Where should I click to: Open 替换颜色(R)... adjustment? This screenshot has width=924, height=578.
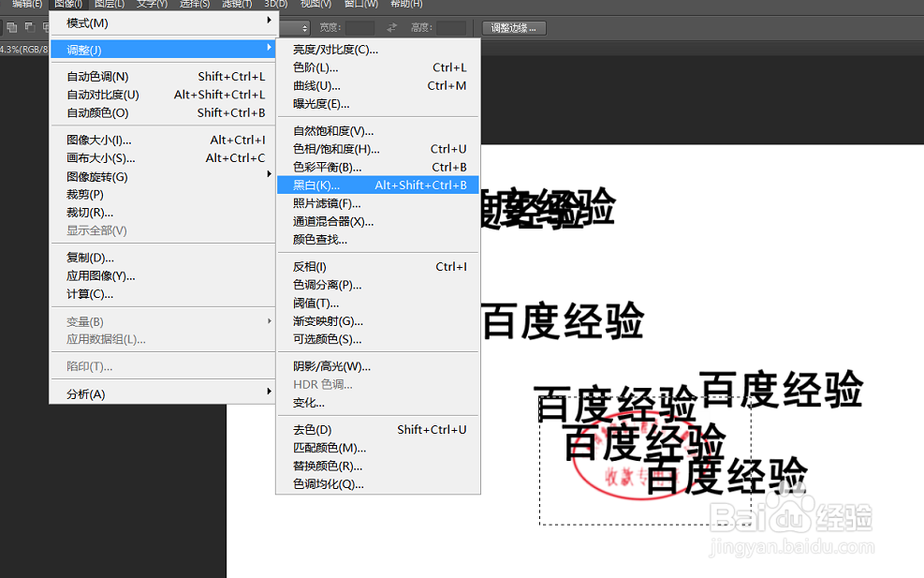point(377,466)
